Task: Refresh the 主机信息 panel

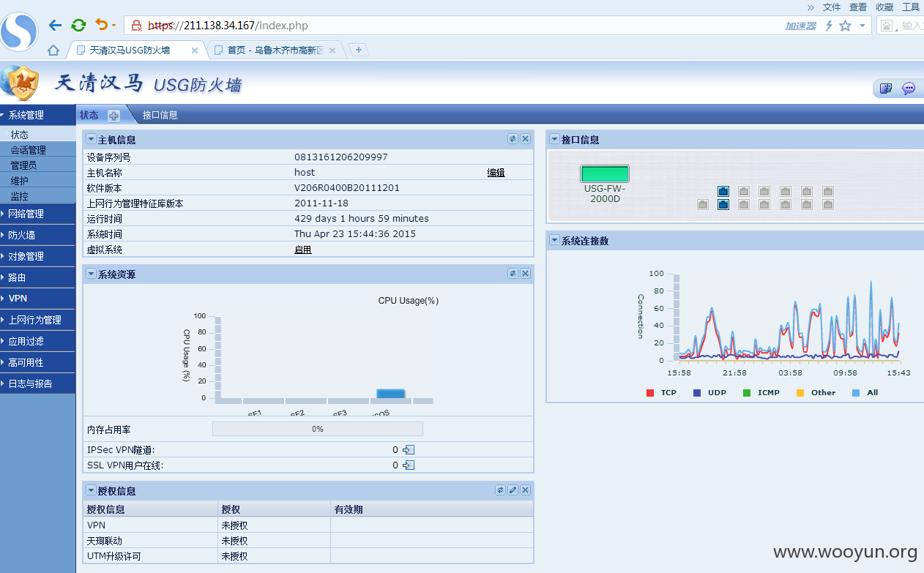Action: click(x=513, y=139)
